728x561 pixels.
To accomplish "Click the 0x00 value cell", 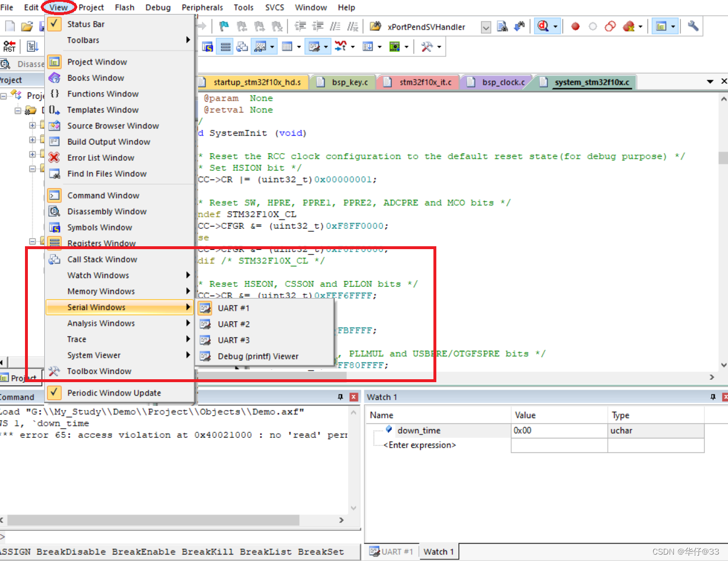I will tap(559, 430).
